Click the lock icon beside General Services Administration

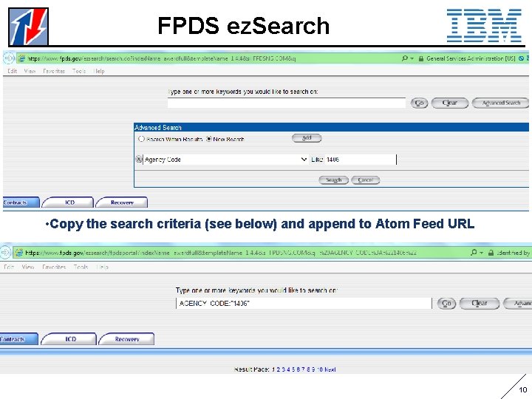click(x=421, y=58)
